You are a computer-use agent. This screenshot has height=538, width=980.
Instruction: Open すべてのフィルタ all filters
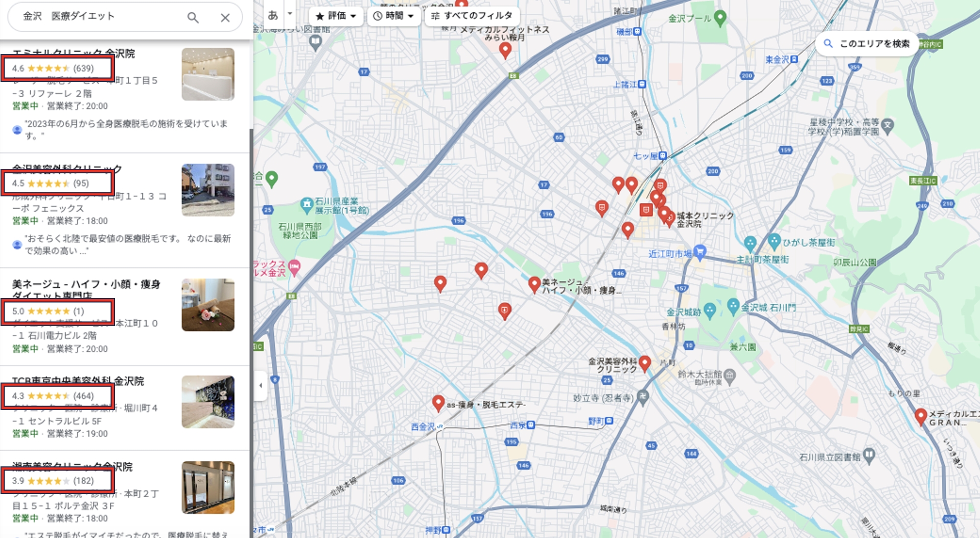pos(472,16)
